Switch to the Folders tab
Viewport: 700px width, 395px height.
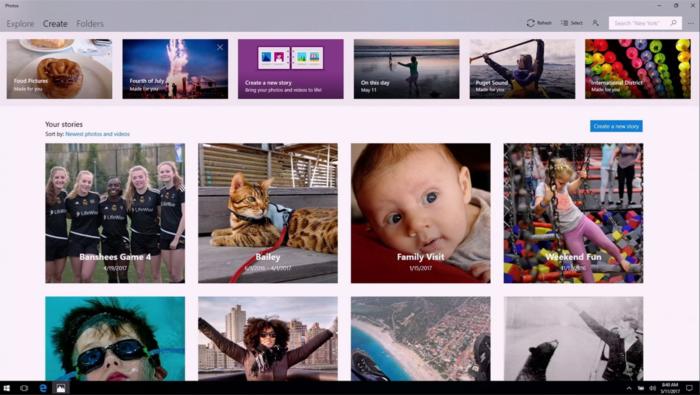(x=90, y=24)
